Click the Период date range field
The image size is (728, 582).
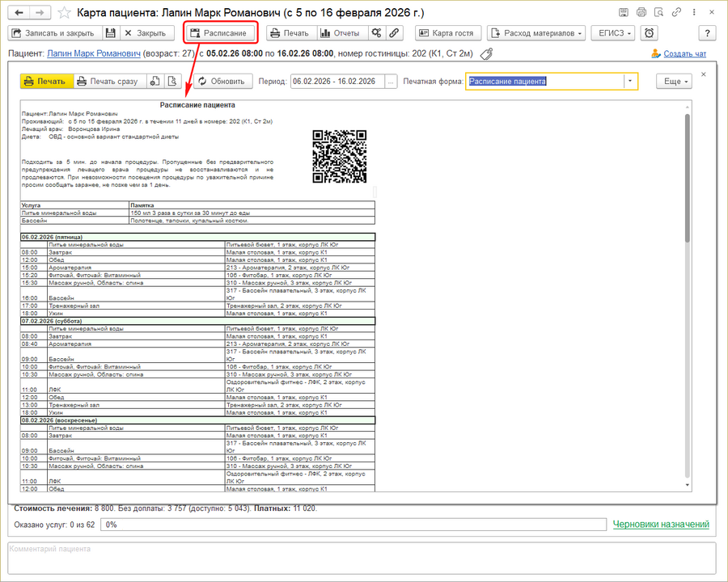(x=338, y=82)
